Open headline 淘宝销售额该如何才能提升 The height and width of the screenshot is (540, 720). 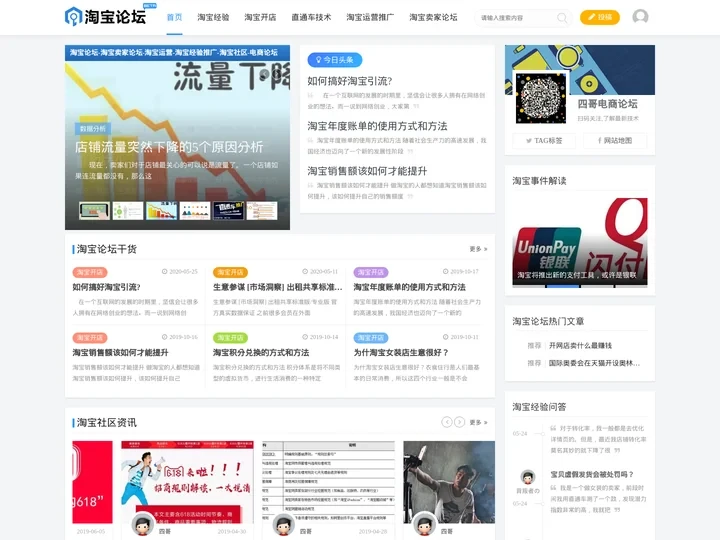point(367,171)
